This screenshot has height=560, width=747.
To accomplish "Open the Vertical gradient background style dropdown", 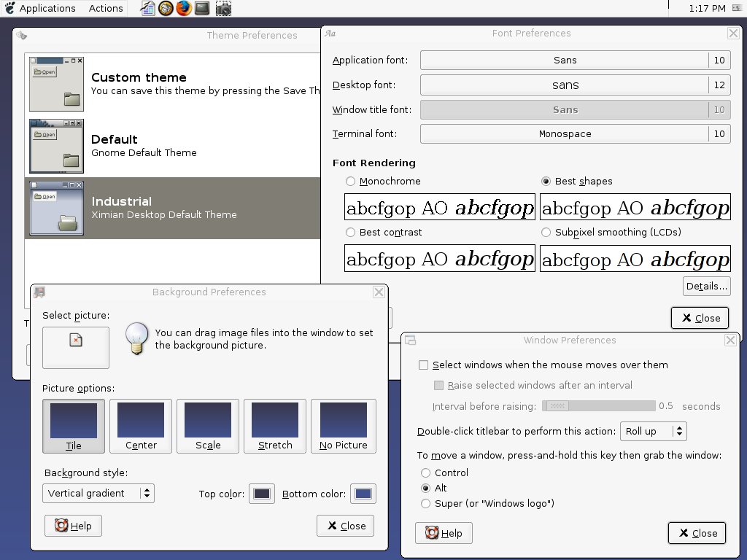I will coord(98,494).
